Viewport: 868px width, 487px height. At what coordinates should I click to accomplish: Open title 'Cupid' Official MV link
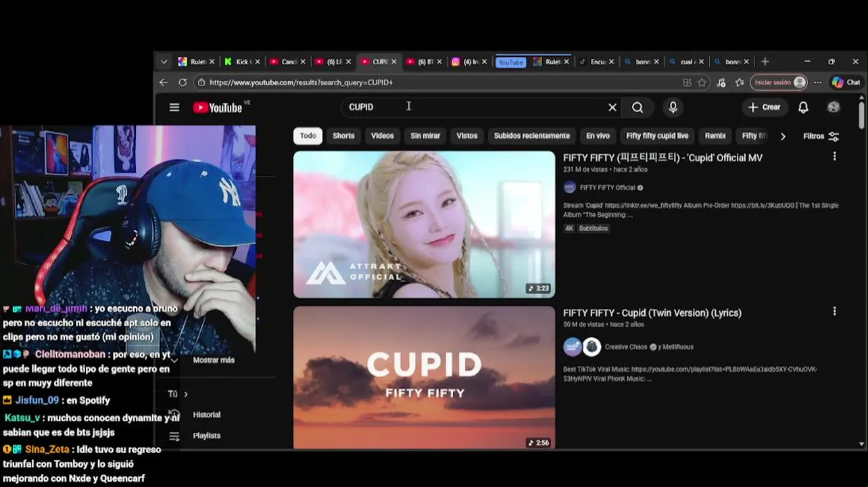point(662,158)
